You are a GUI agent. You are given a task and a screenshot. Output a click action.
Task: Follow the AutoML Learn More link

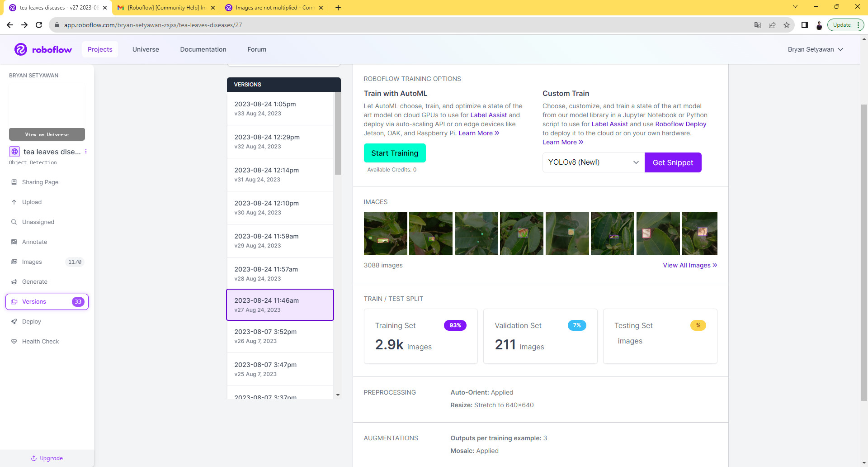click(x=479, y=133)
